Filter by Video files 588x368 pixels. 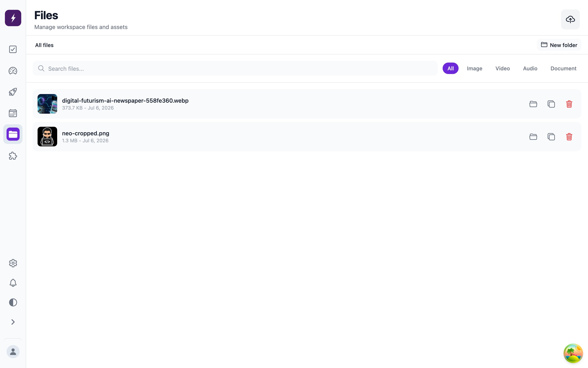coord(503,68)
